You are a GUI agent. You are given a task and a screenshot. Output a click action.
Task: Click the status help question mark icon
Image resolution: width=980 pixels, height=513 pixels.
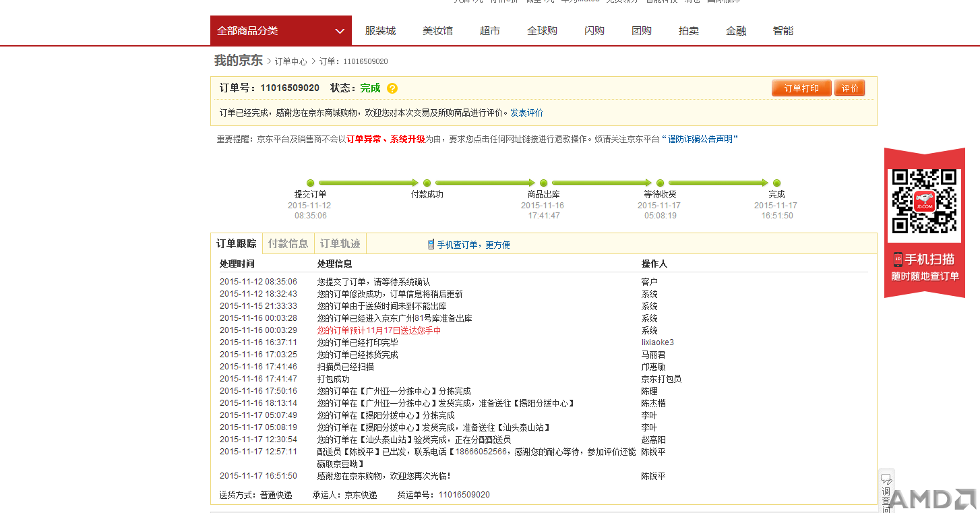click(392, 88)
